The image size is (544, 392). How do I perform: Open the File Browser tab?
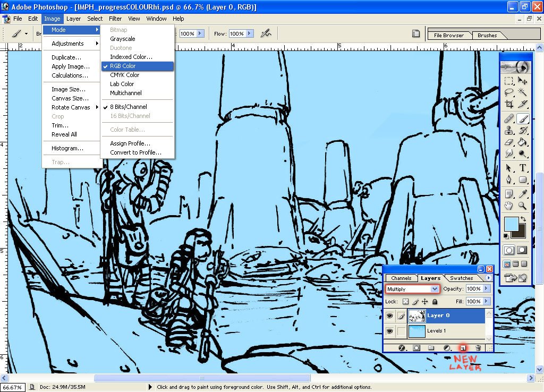tap(448, 36)
